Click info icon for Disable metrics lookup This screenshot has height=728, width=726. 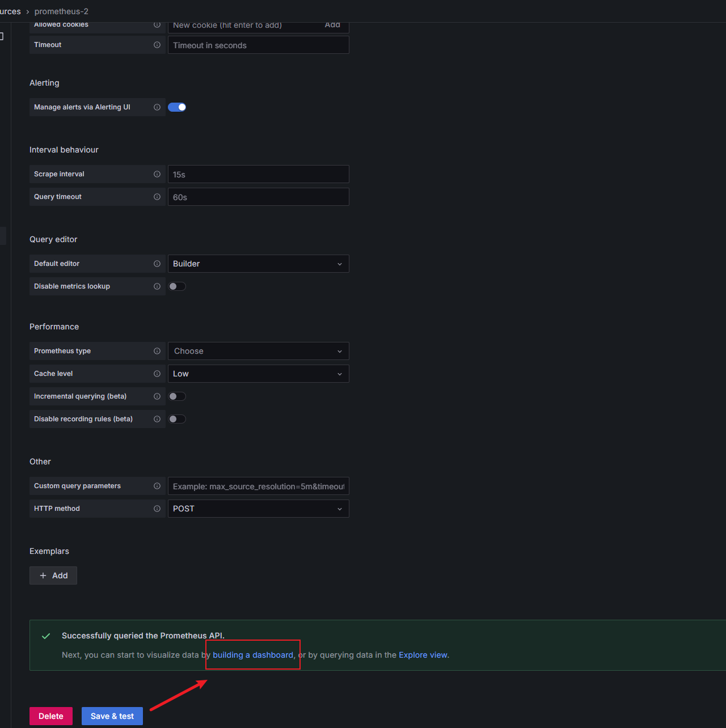[x=157, y=286]
